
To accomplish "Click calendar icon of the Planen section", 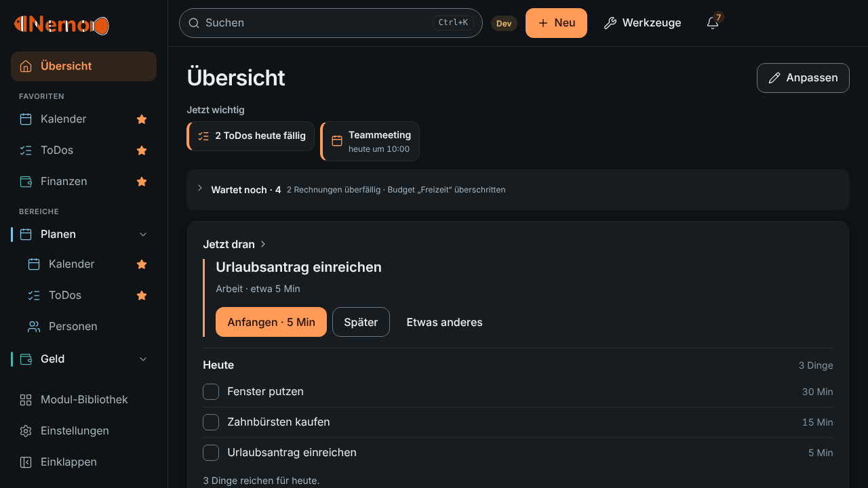I will 26,235.
